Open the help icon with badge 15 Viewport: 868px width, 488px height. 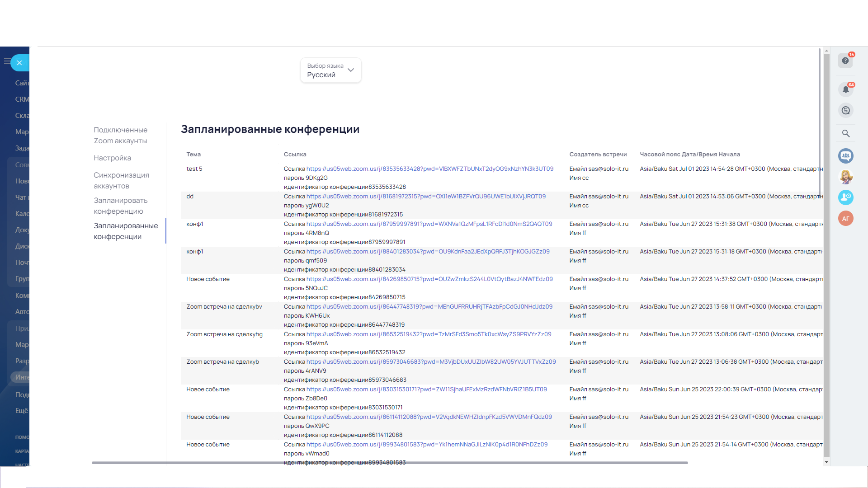[845, 61]
